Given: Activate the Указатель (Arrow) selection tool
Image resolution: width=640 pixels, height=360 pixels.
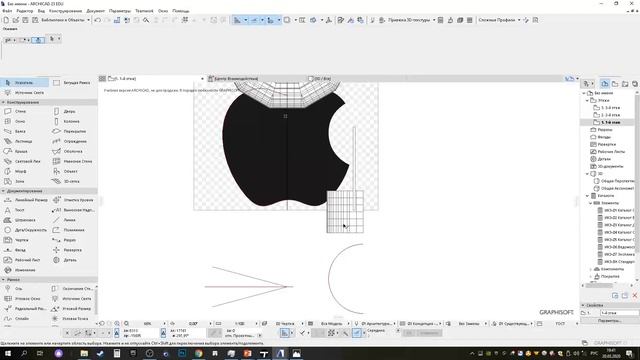Looking at the screenshot, I should [x=24, y=82].
